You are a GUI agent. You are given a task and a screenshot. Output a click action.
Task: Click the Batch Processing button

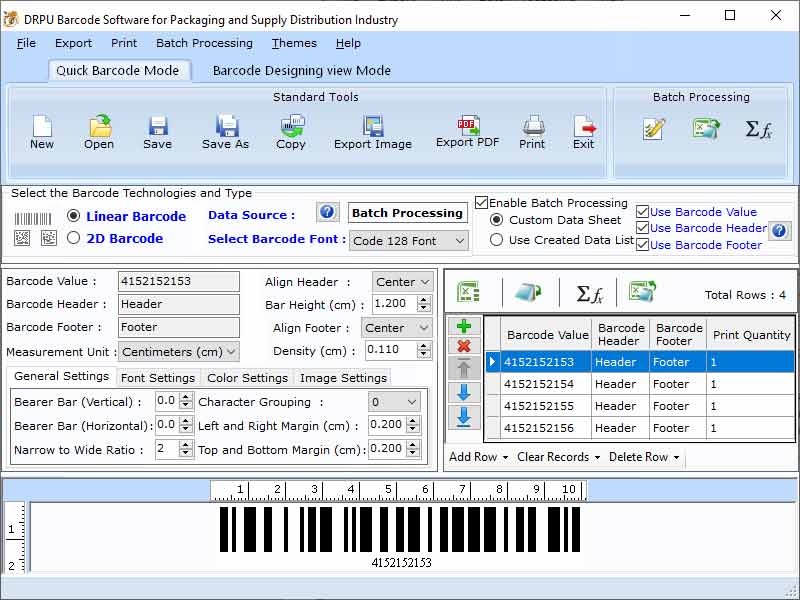[407, 212]
